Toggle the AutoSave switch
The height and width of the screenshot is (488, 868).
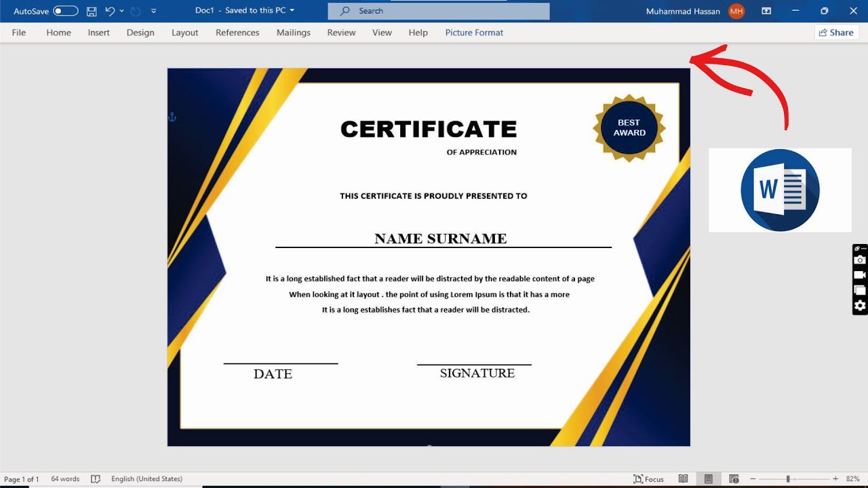pyautogui.click(x=66, y=11)
